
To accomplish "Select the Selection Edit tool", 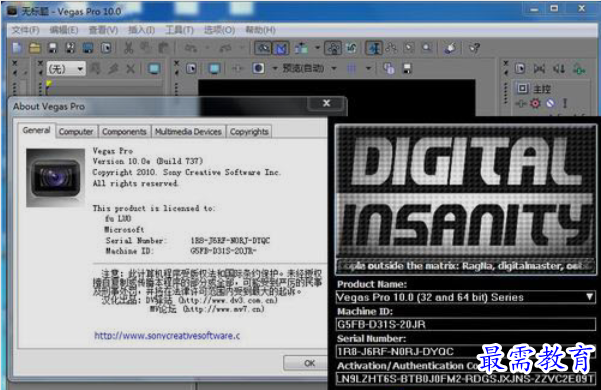I will tap(409, 48).
